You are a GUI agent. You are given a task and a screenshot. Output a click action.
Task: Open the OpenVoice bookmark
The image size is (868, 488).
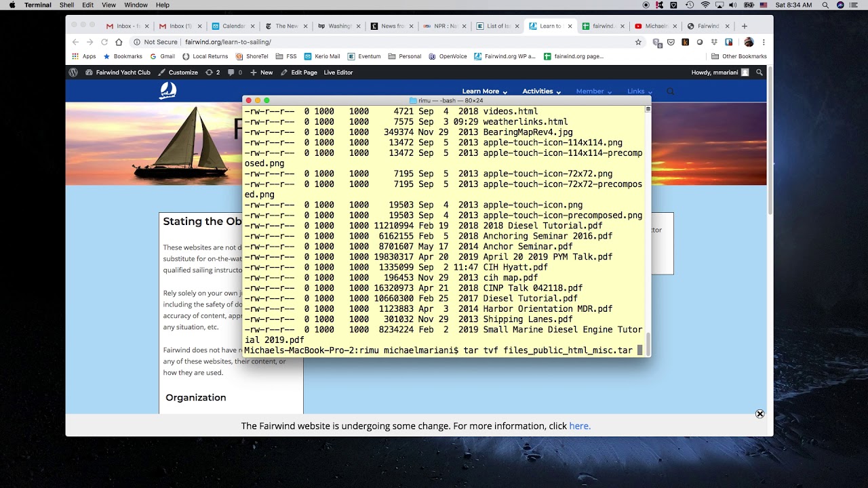pyautogui.click(x=448, y=56)
